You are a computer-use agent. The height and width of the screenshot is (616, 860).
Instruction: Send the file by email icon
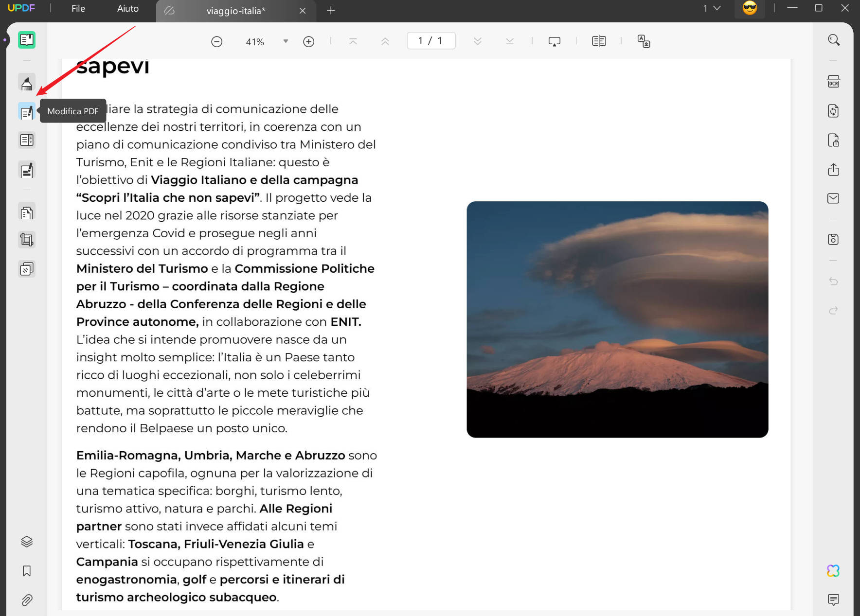point(833,198)
